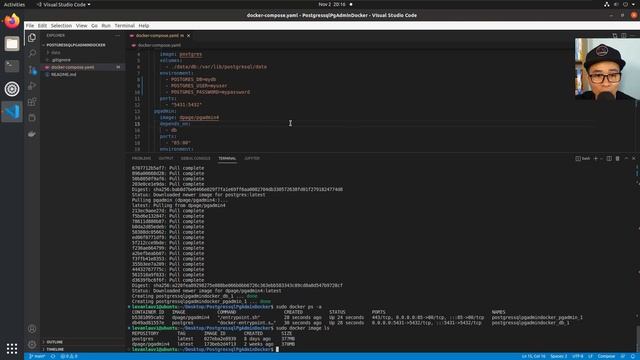
Task: Click the bash terminal label
Action: pyautogui.click(x=583, y=158)
